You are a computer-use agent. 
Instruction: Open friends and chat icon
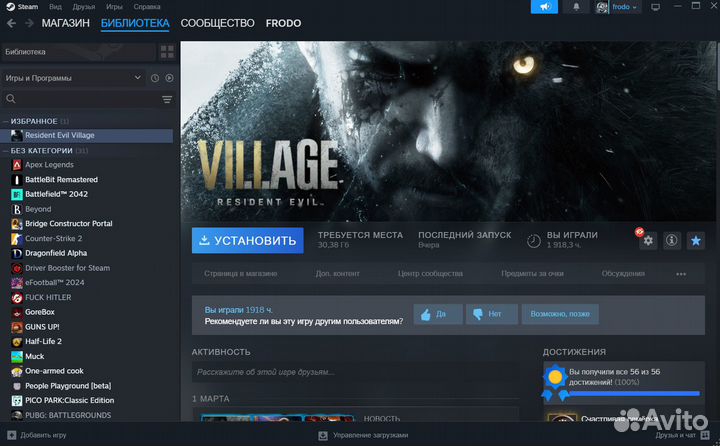[x=705, y=435]
